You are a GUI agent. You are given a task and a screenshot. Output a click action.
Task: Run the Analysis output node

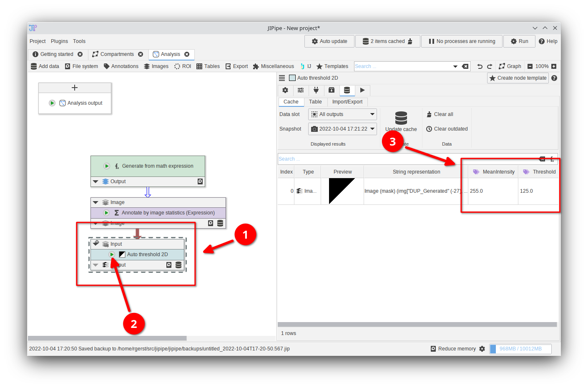52,103
